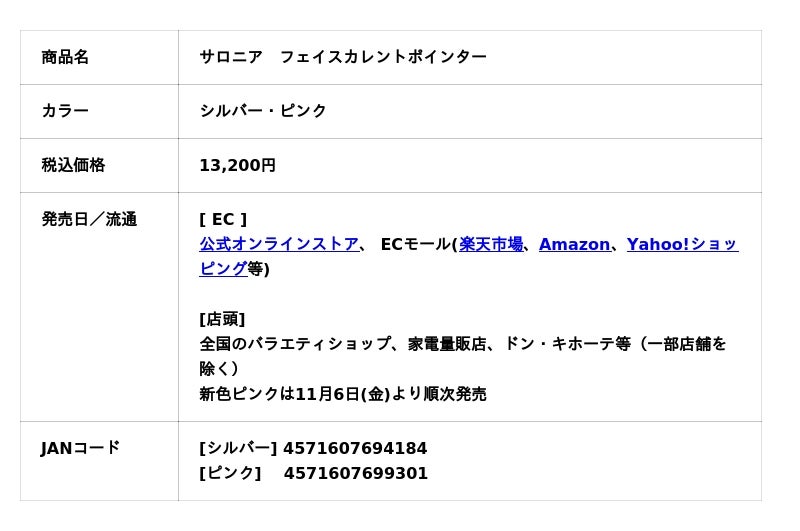This screenshot has height=531, width=800.
Task: Select the 13,200円 price text
Action: click(238, 165)
